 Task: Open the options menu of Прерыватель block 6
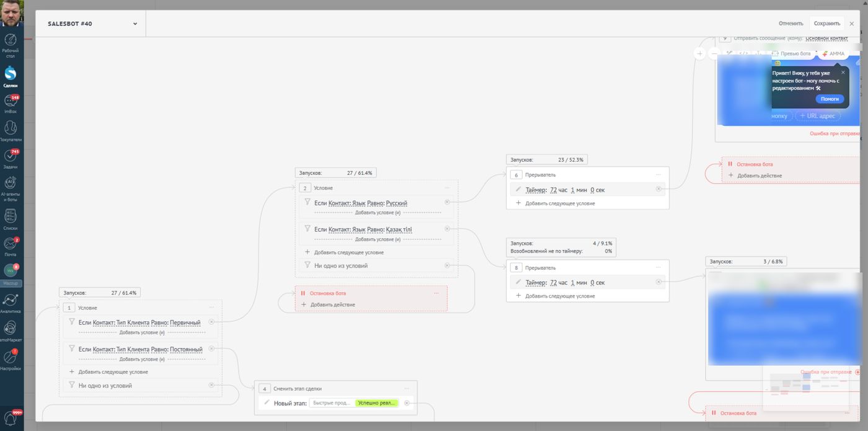click(x=658, y=175)
